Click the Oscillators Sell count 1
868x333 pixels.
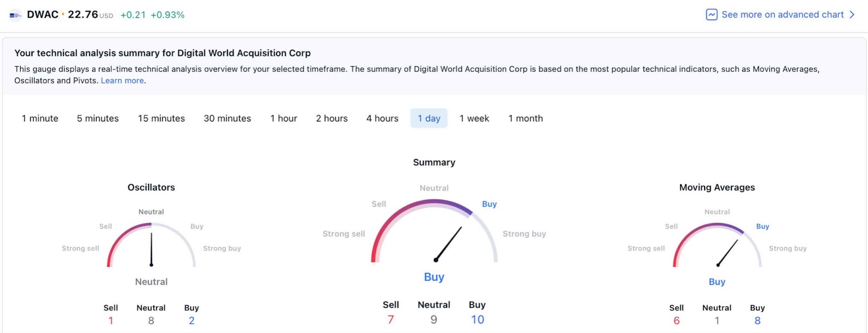pos(111,321)
